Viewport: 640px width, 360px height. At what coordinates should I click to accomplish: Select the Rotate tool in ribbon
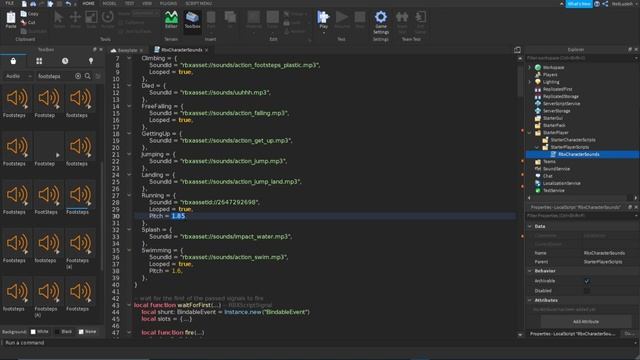pyautogui.click(x=107, y=19)
